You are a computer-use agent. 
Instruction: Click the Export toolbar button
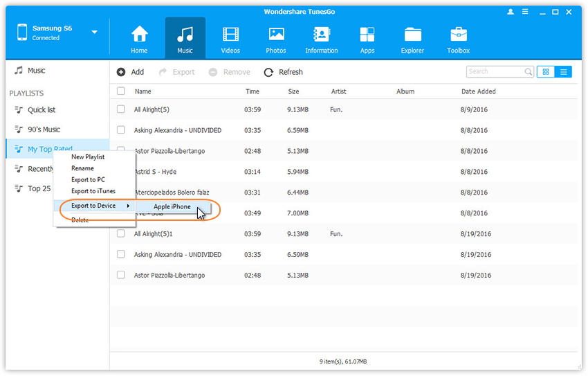(x=176, y=72)
